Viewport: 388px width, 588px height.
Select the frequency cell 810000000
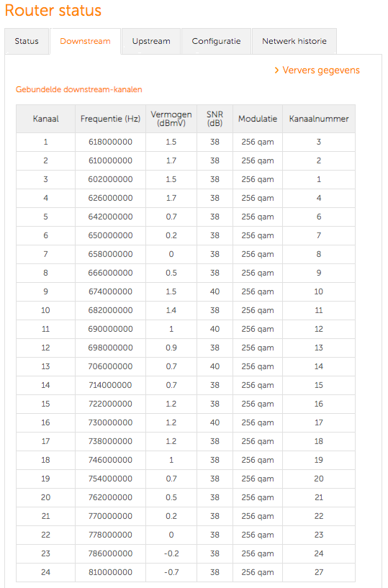pos(110,572)
